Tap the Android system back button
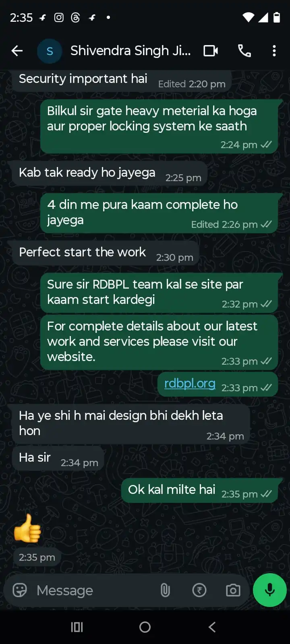The width and height of the screenshot is (290, 644). [x=212, y=627]
